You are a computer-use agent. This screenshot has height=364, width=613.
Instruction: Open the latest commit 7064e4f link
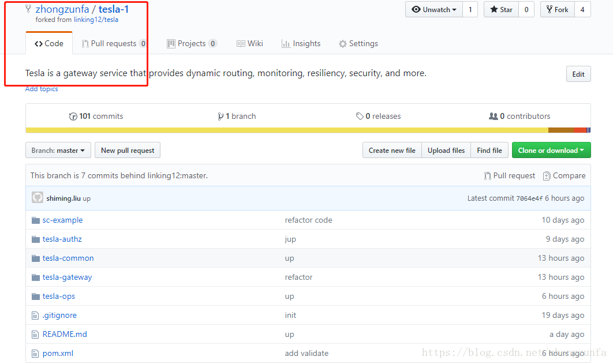[x=529, y=198]
